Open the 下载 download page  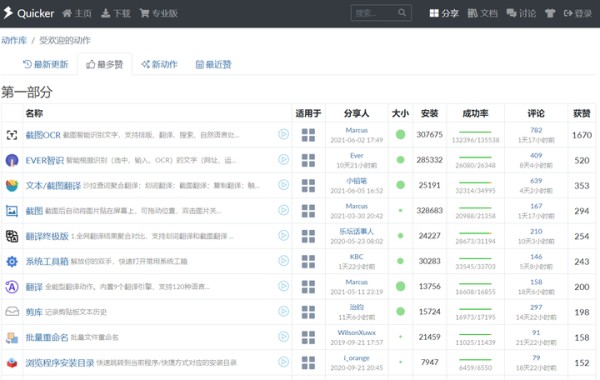point(116,13)
